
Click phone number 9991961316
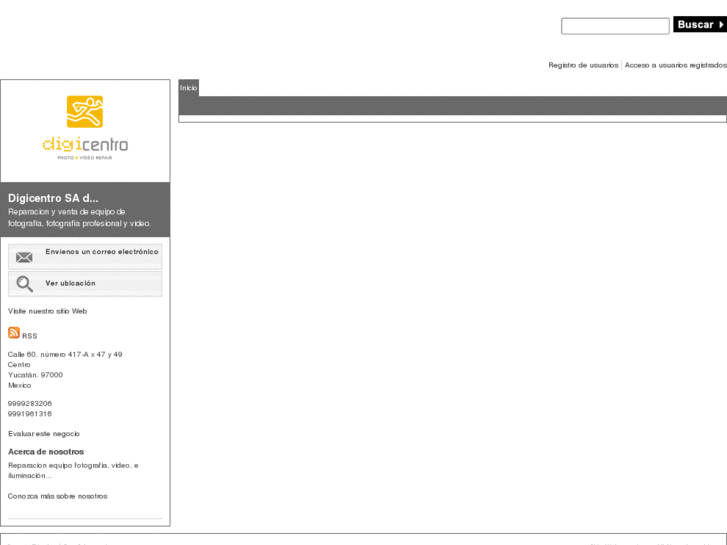click(30, 414)
